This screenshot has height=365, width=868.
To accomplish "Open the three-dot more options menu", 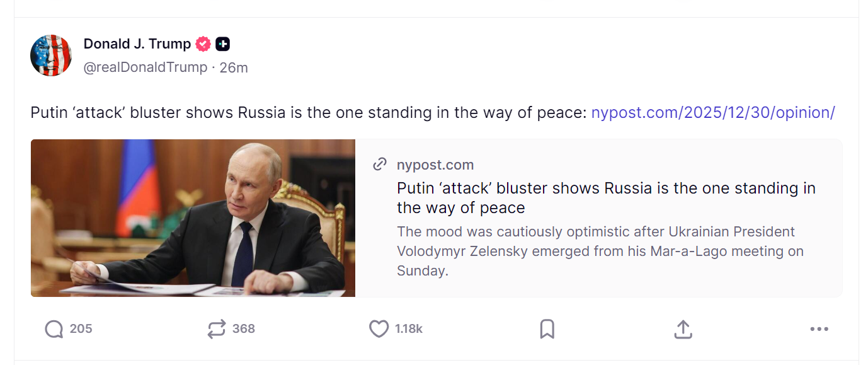I will (819, 329).
